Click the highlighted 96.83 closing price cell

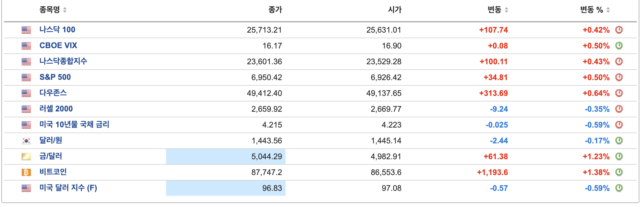tap(226, 188)
